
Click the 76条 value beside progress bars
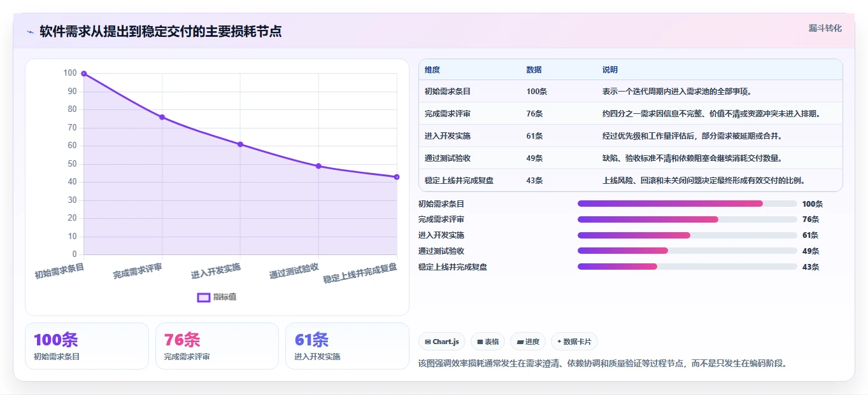pos(811,219)
